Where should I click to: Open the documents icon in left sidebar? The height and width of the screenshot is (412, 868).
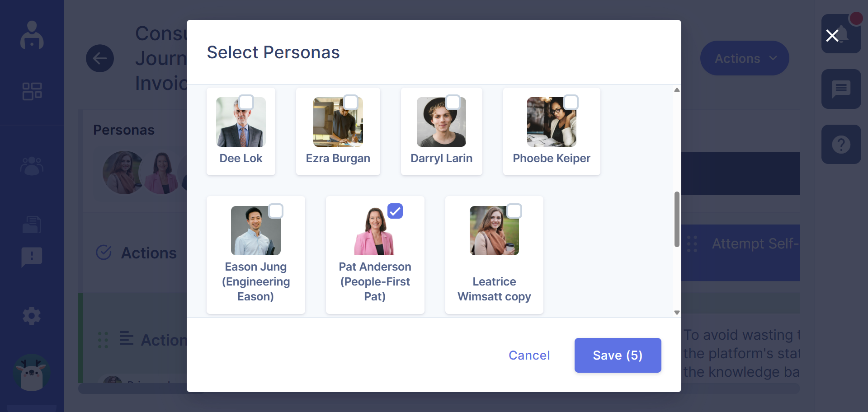coord(31,225)
